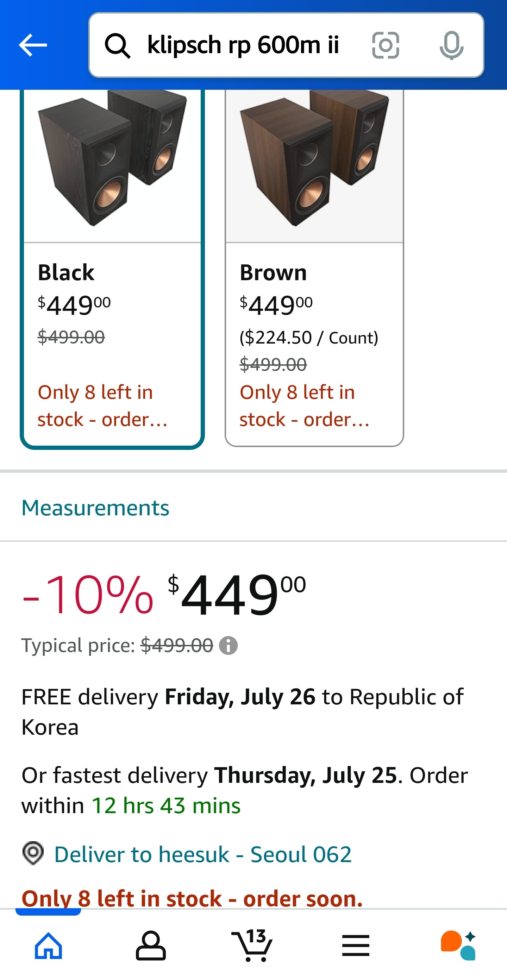Image resolution: width=507 pixels, height=980 pixels.
Task: Select the Black color option card
Action: click(112, 343)
